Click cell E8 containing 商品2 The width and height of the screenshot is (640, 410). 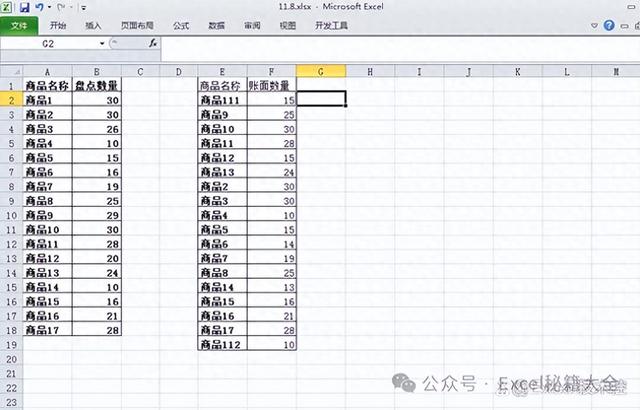222,187
